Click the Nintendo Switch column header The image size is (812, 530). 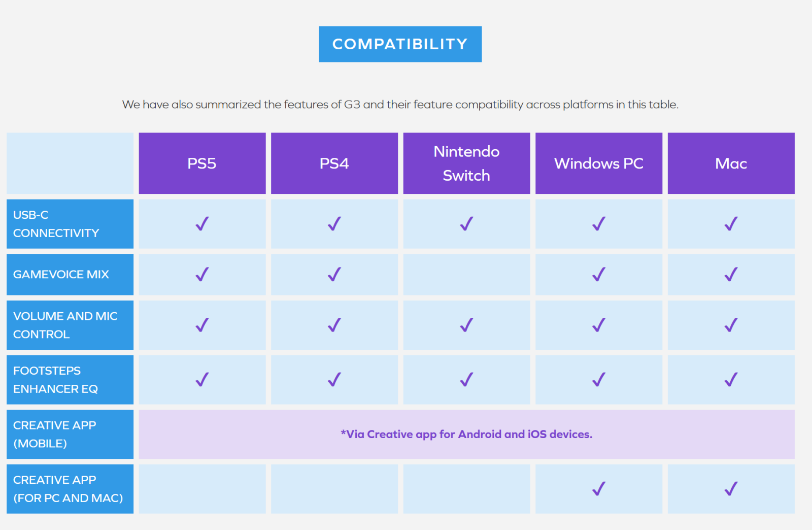click(x=466, y=163)
